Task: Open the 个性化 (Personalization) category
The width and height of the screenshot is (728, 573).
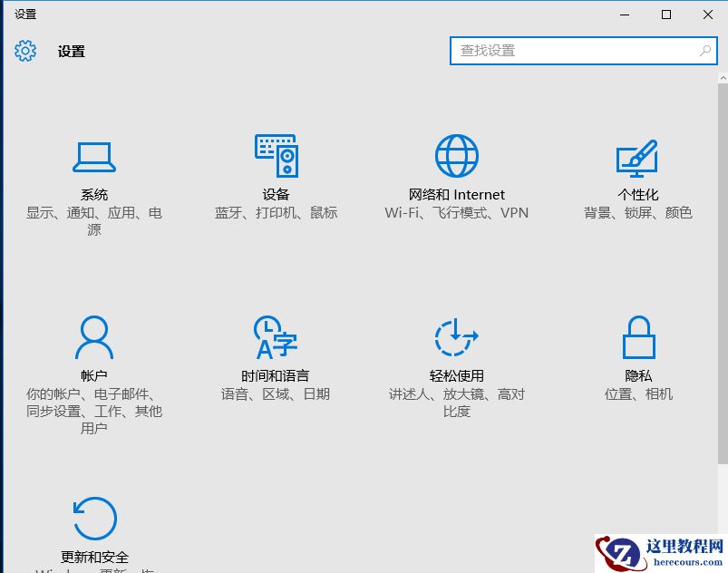Action: tap(637, 172)
